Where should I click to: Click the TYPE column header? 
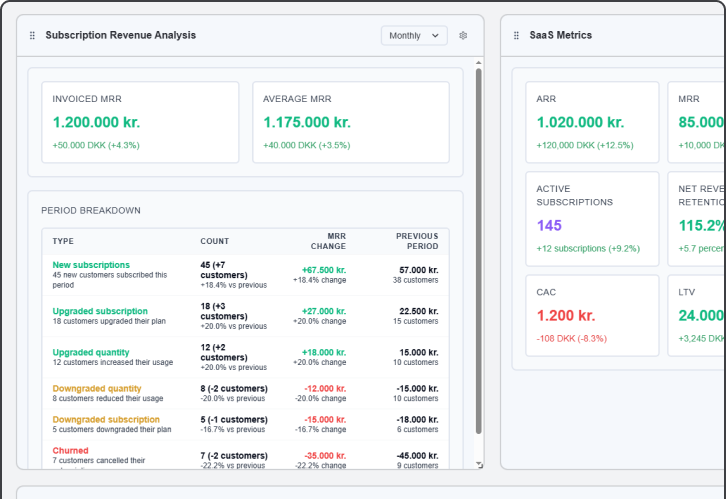tap(63, 241)
